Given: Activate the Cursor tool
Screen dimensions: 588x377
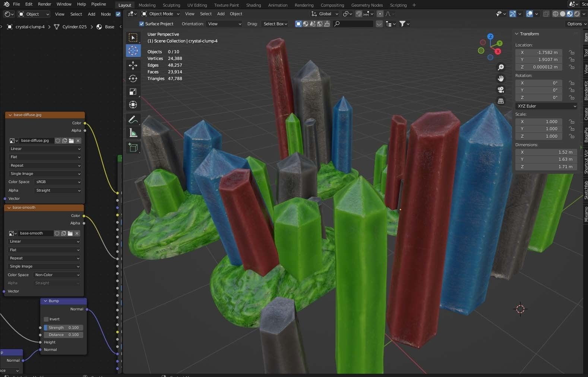Looking at the screenshot, I should (x=133, y=51).
